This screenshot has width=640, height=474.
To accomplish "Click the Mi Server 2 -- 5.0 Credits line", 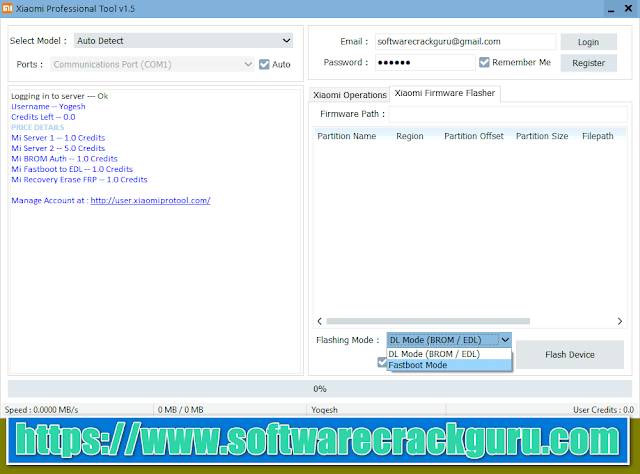I will coord(58,148).
